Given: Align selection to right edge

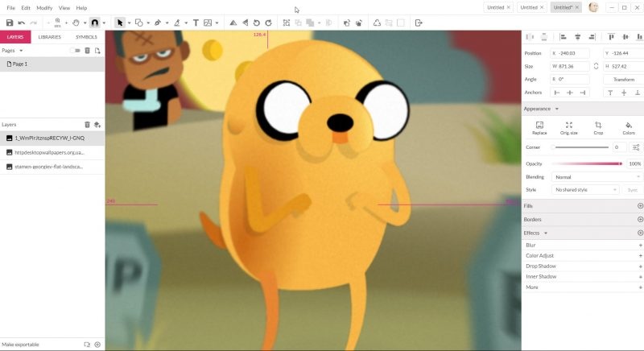Looking at the screenshot, I should [592, 37].
